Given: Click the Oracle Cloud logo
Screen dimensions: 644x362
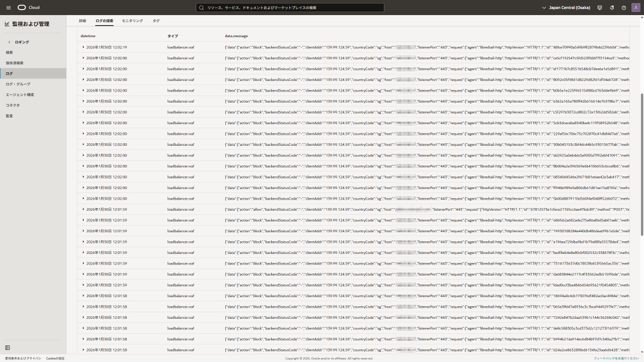Looking at the screenshot, I should coord(28,8).
